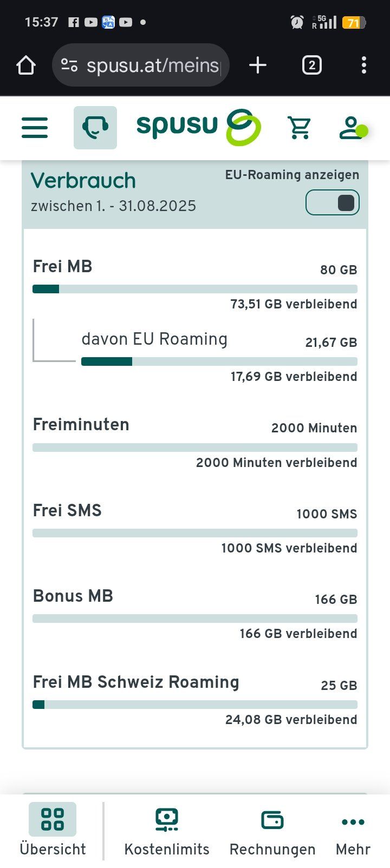The image size is (390, 868).
Task: Click the davon EU Roaming progress bar
Action: click(x=219, y=361)
